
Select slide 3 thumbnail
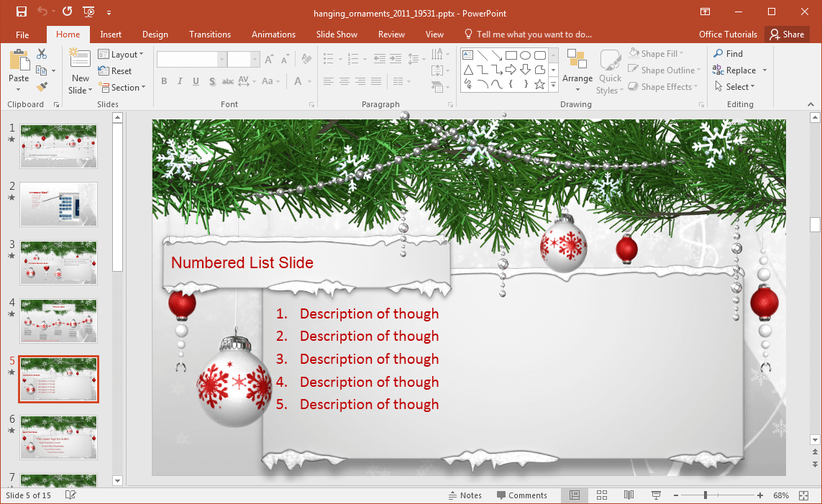click(58, 262)
